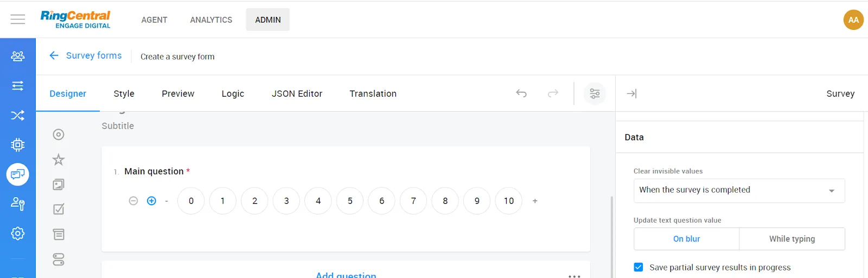Screen dimensions: 868x278
Task: Select On blur option
Action: tap(686, 239)
